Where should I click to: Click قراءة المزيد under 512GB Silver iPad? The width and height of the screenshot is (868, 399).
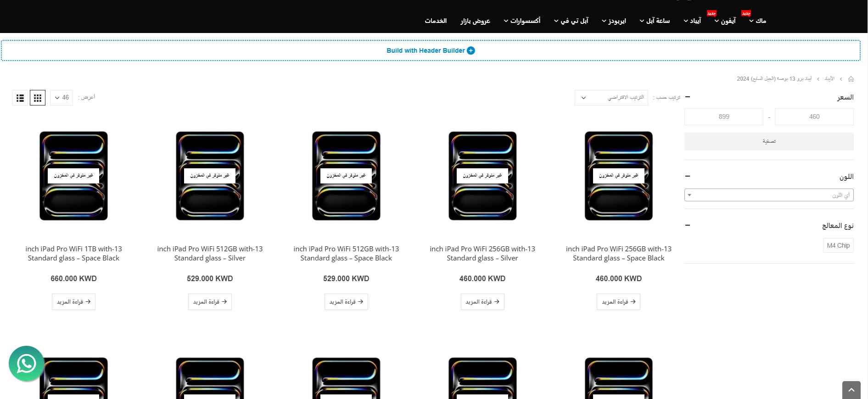click(210, 302)
